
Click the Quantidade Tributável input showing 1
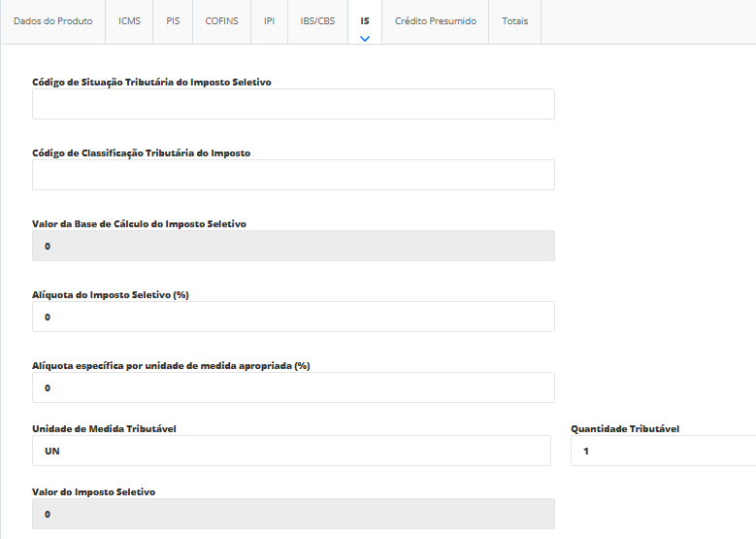663,451
